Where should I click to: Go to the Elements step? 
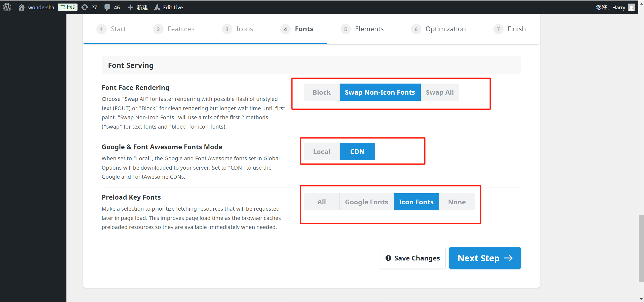tap(369, 29)
